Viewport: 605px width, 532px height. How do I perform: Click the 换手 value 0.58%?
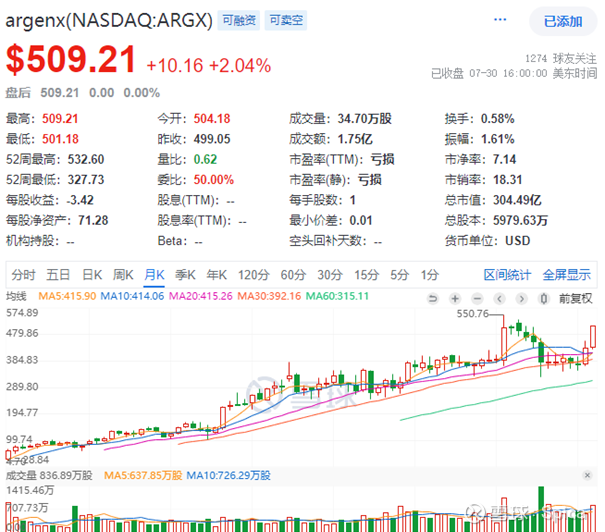pos(497,119)
